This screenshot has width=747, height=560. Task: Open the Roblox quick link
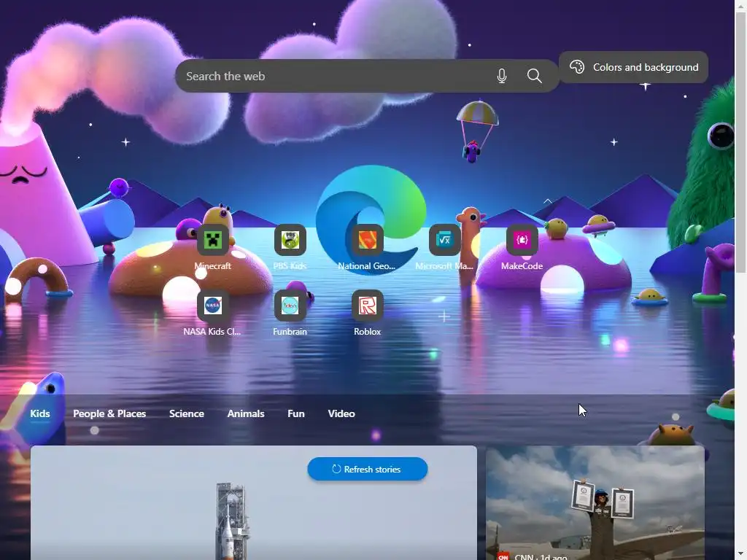[x=368, y=306]
